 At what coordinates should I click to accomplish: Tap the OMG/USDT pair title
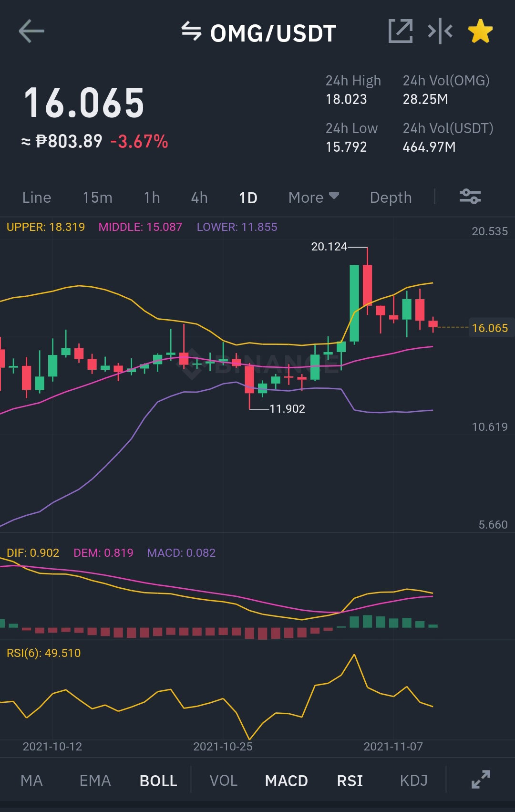[x=273, y=33]
